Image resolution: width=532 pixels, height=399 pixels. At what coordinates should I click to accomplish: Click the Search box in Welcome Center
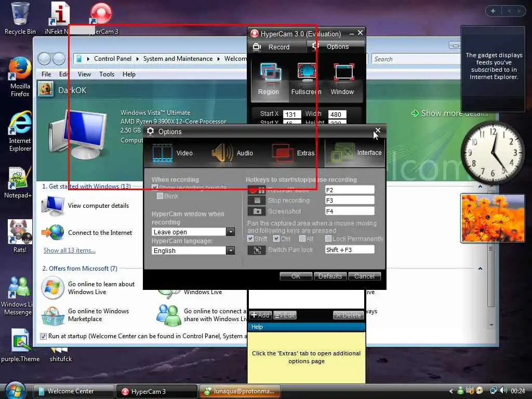coord(416,59)
